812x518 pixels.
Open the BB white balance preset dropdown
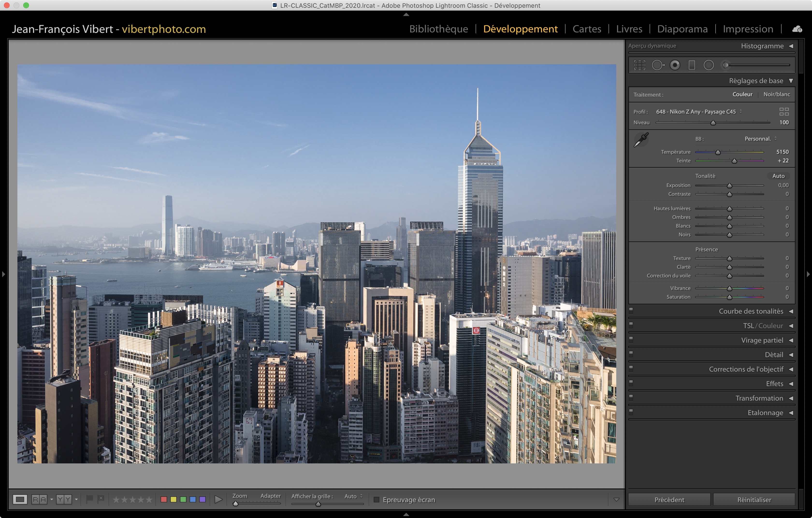click(x=760, y=139)
